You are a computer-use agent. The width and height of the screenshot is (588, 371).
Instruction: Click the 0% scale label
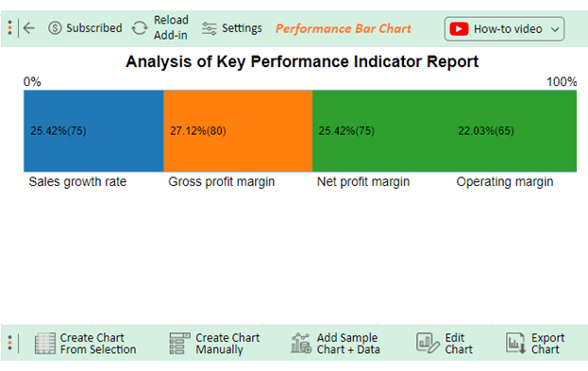point(32,82)
